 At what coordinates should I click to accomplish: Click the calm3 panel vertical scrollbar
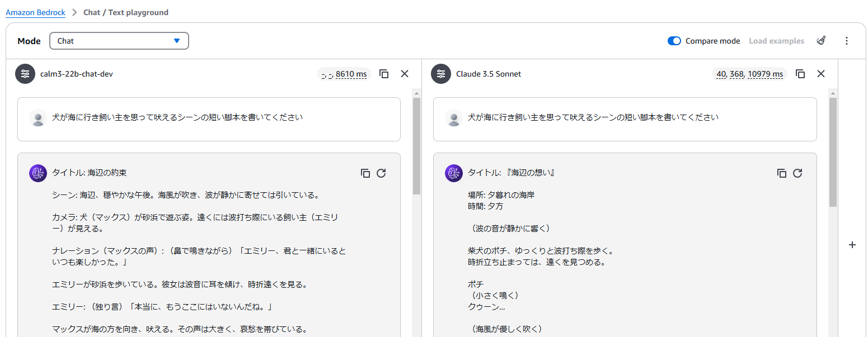click(416, 146)
